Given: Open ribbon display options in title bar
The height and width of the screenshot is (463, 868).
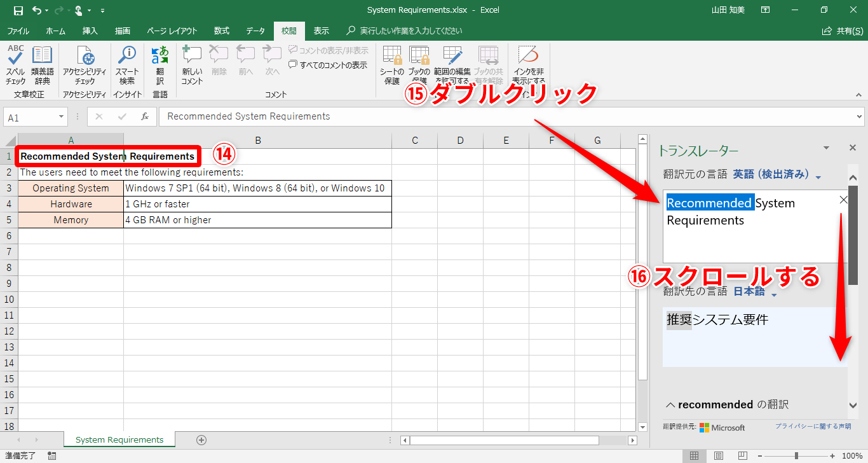Looking at the screenshot, I should 766,10.
